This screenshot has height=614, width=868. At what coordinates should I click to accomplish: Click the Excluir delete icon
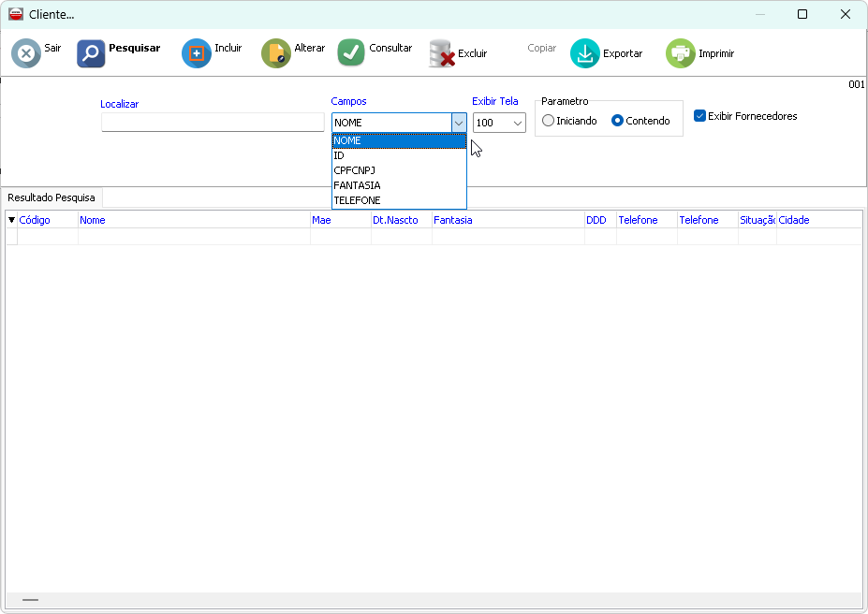pyautogui.click(x=442, y=53)
